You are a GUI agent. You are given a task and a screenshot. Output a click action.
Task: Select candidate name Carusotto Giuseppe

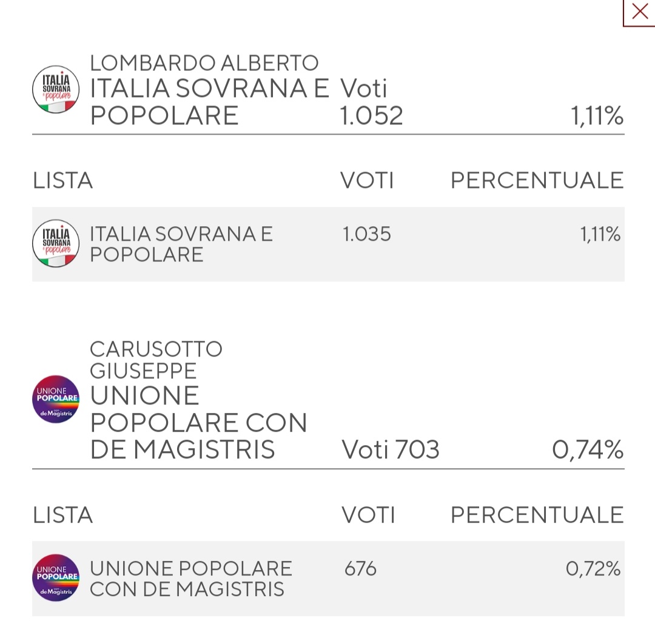click(156, 360)
